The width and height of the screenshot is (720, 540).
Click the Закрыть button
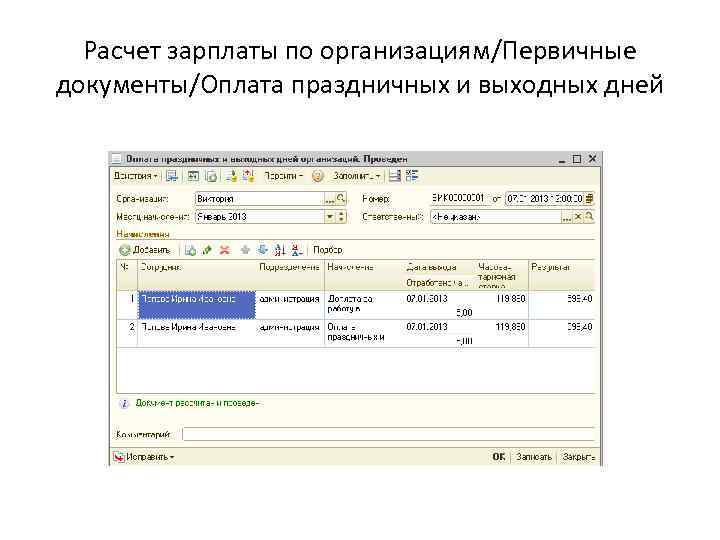click(579, 457)
